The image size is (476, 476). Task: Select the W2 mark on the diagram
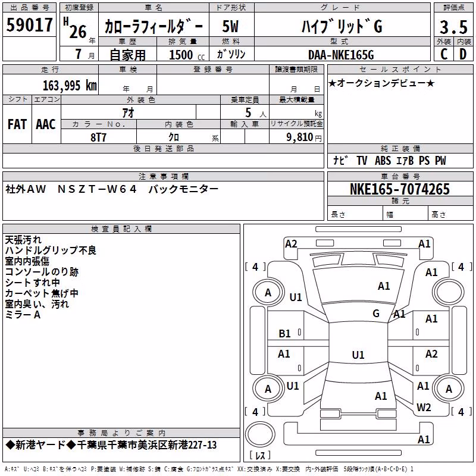coord(424,407)
